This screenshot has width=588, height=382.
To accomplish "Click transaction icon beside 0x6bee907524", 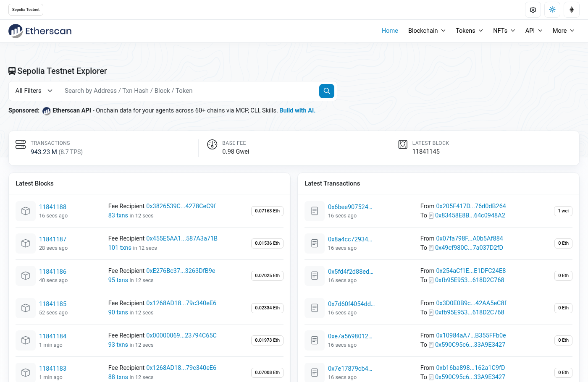I will (x=315, y=211).
